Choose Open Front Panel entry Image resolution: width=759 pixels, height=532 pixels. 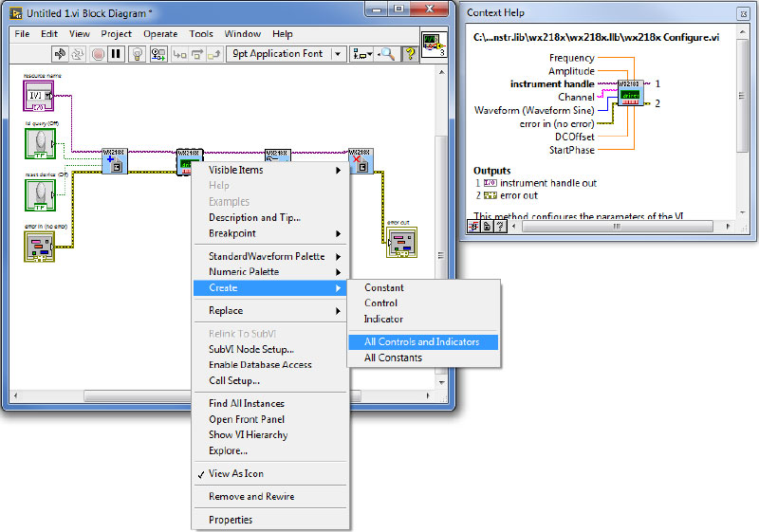247,419
